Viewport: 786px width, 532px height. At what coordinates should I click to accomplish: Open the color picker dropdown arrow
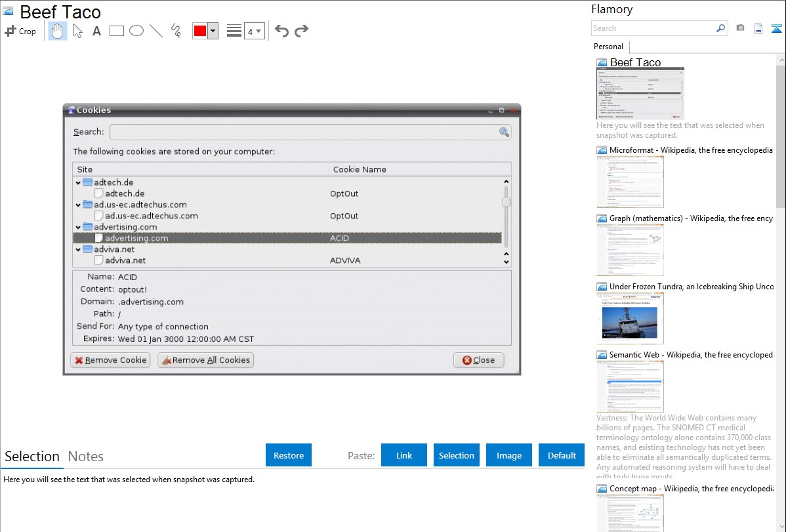pos(213,31)
